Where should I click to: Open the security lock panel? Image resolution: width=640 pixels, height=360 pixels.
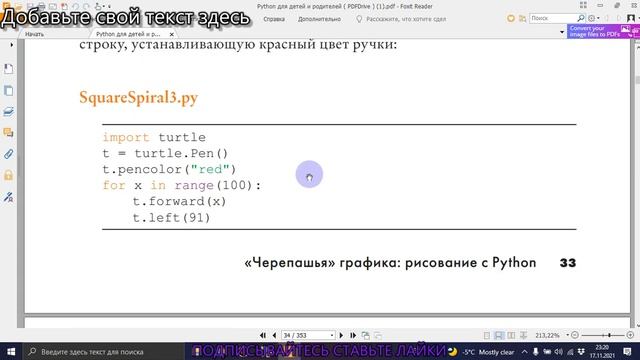(8, 175)
